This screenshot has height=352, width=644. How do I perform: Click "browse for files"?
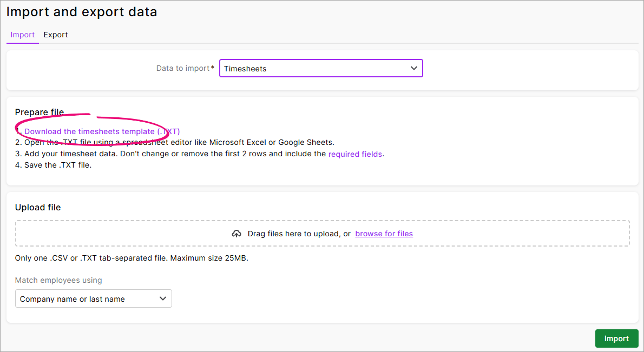click(384, 234)
